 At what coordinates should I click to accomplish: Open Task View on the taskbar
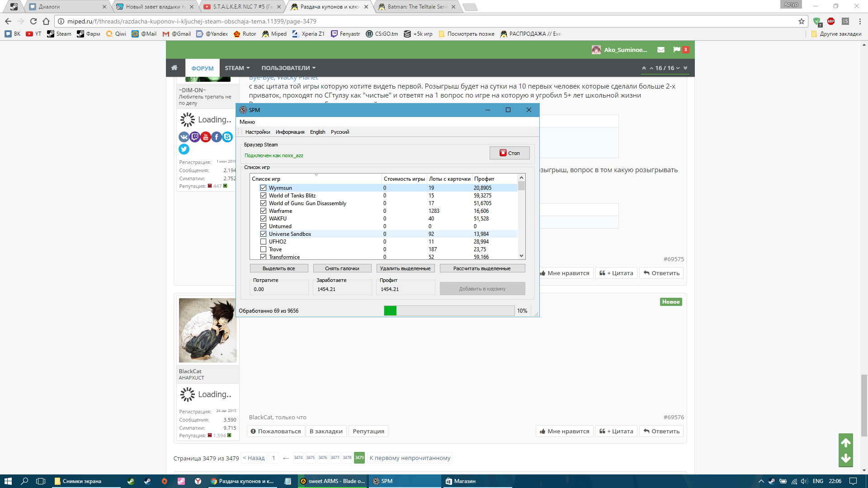click(41, 481)
